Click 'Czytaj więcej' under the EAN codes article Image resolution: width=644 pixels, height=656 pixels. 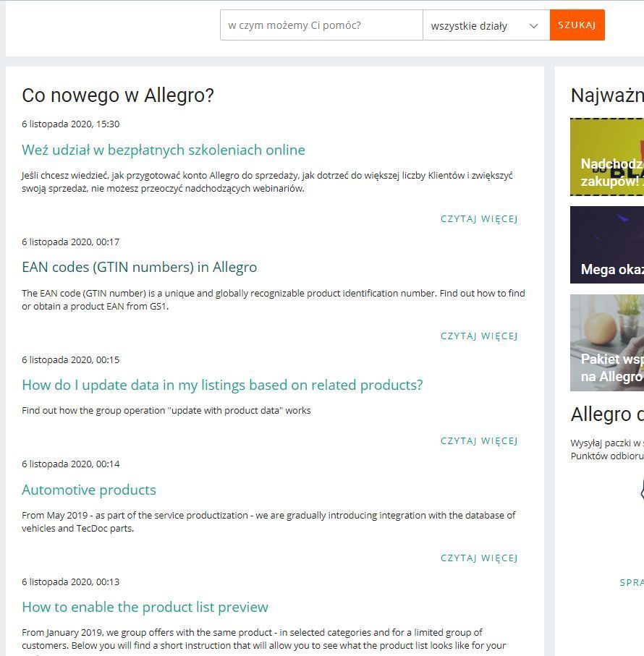tap(479, 336)
